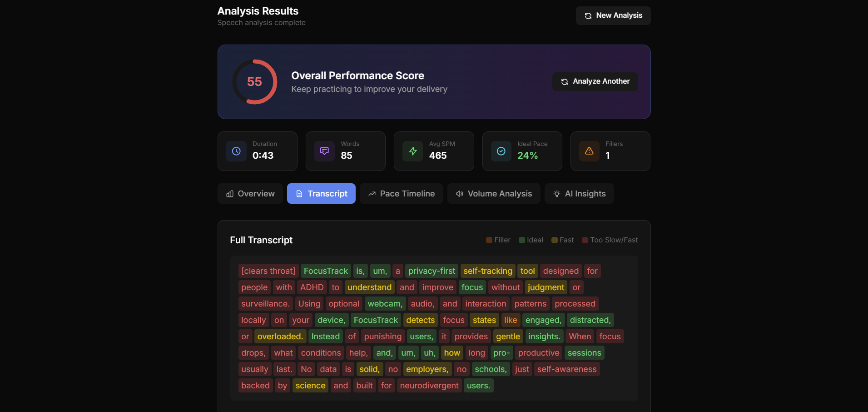Click the 'engaged,' transcript word
The width and height of the screenshot is (868, 412).
[544, 320]
